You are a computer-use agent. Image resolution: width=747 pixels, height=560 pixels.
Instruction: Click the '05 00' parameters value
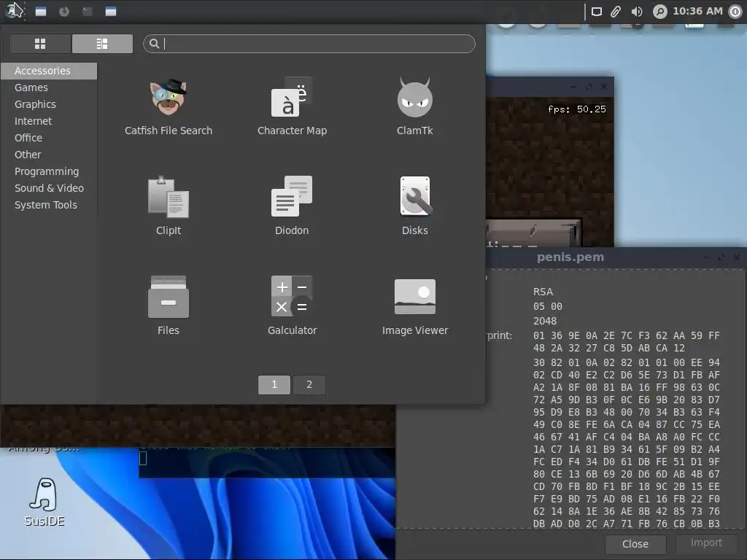(548, 307)
